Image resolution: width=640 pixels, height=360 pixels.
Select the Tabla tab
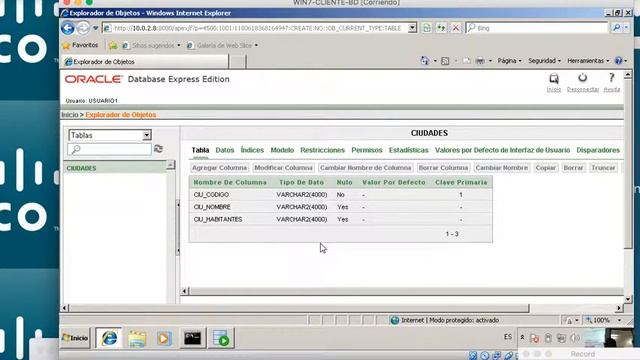click(x=200, y=150)
